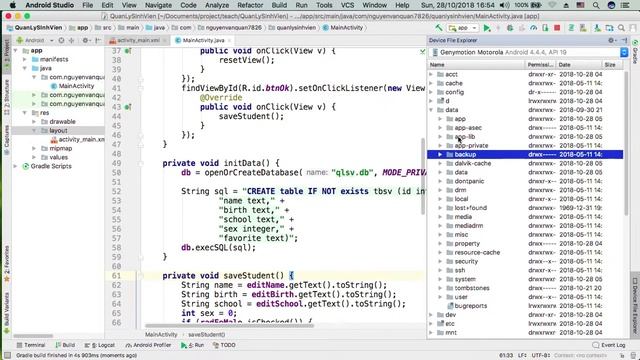
Task: Toggle the Captures tool window side tab
Action: (x=7, y=140)
